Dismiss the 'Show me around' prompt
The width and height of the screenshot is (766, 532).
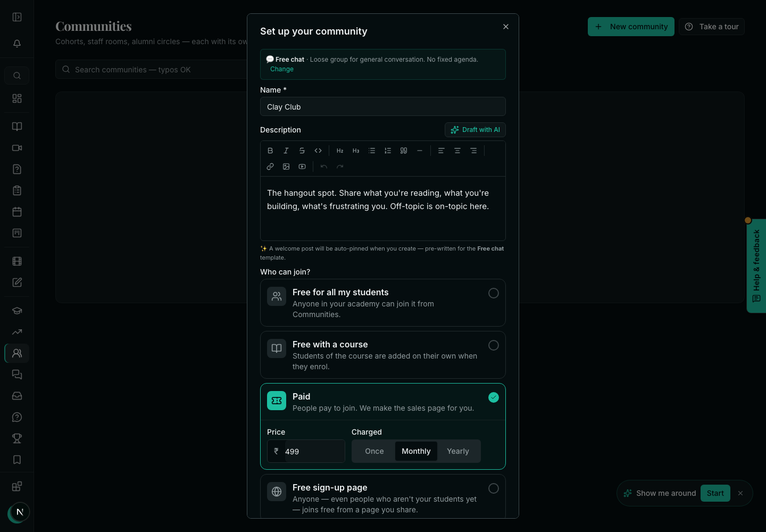pyautogui.click(x=740, y=493)
